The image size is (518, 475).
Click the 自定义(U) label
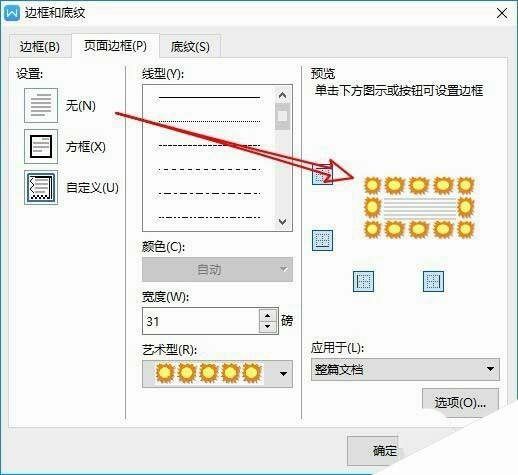point(92,188)
